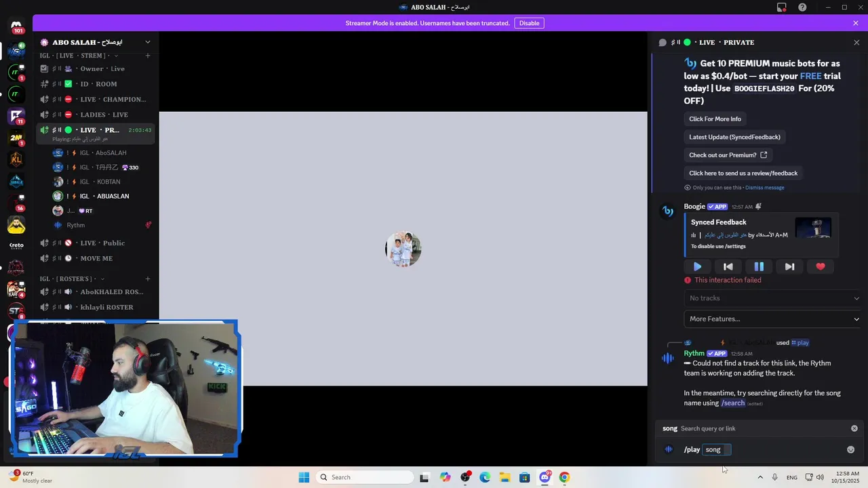
Task: Open Copilot from taskbar
Action: (445, 477)
